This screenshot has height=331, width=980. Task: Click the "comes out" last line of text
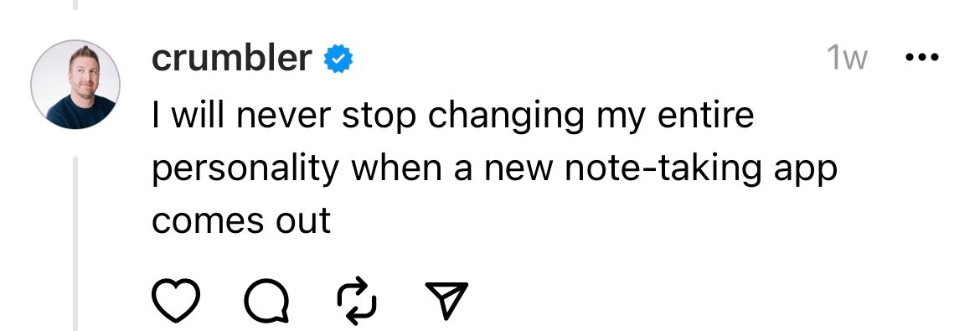[x=241, y=221]
